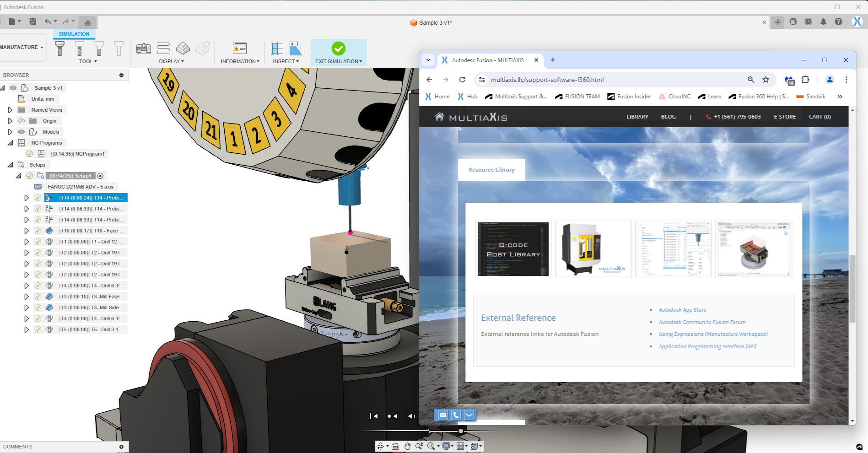Open the CART (0) link
The width and height of the screenshot is (868, 453).
[x=820, y=117]
